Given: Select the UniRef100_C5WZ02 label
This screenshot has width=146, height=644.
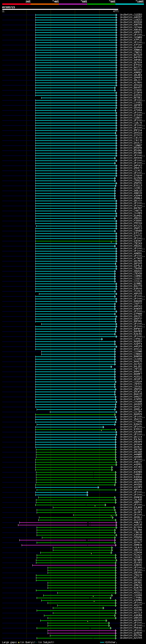Looking at the screenshot, I should point(131,53).
